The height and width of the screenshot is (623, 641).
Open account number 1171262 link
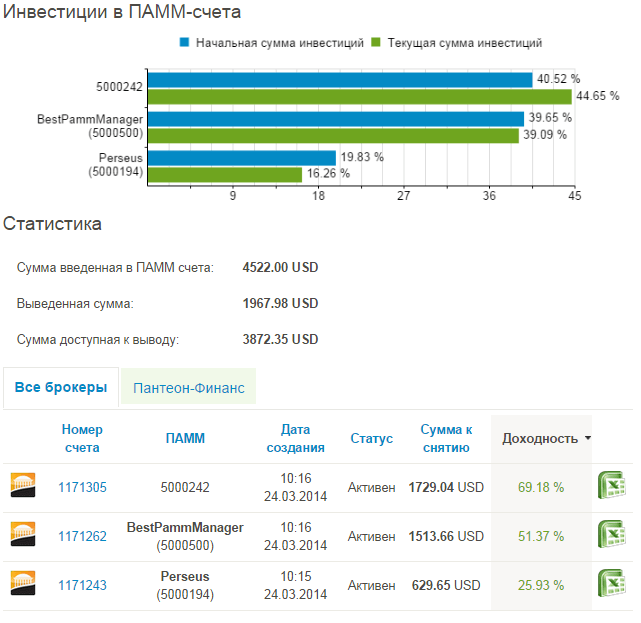[82, 536]
